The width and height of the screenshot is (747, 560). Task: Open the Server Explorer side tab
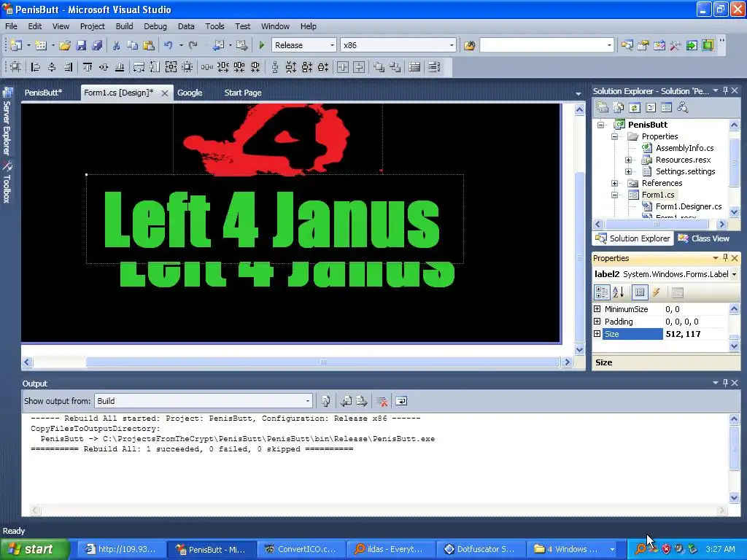(x=7, y=122)
